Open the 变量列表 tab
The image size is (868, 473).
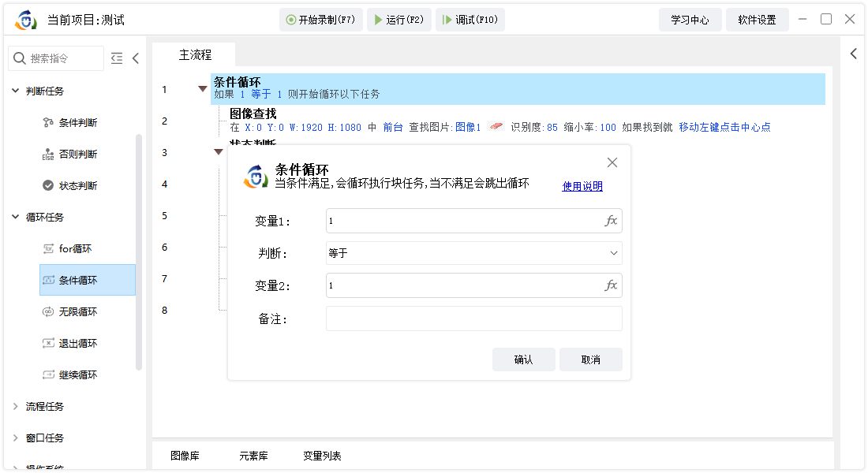click(322, 456)
